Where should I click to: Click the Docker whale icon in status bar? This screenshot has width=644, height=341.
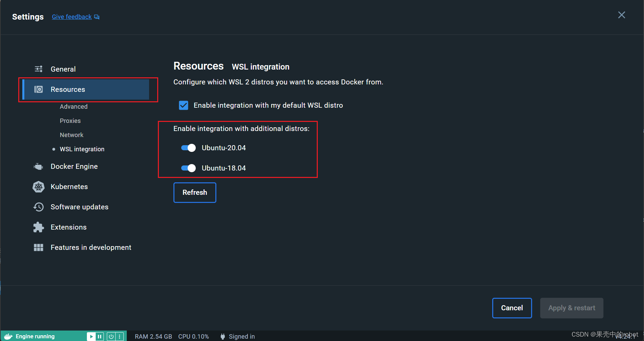coord(8,336)
